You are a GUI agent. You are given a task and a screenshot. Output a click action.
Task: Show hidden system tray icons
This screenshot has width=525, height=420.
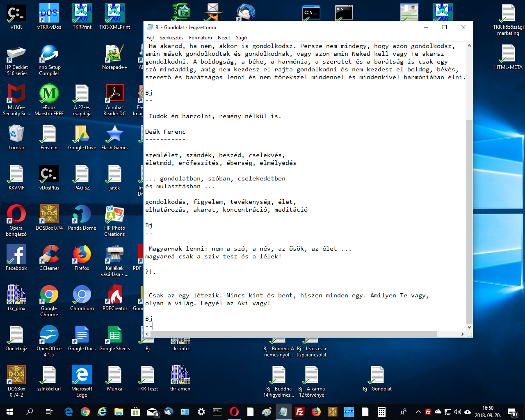click(418, 412)
